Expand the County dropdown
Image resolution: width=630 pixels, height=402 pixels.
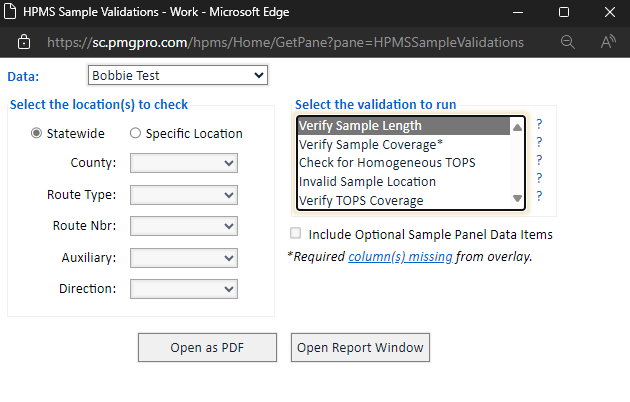click(184, 163)
